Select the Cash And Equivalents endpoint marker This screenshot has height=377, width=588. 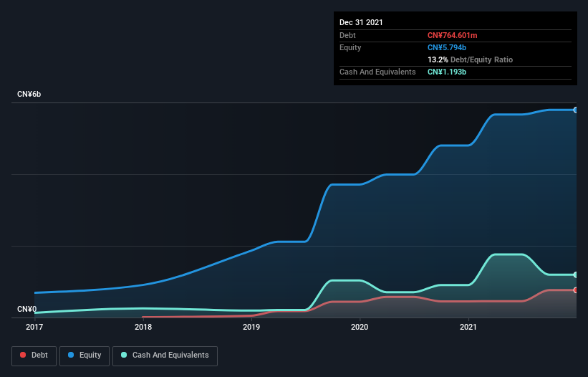[x=576, y=275]
